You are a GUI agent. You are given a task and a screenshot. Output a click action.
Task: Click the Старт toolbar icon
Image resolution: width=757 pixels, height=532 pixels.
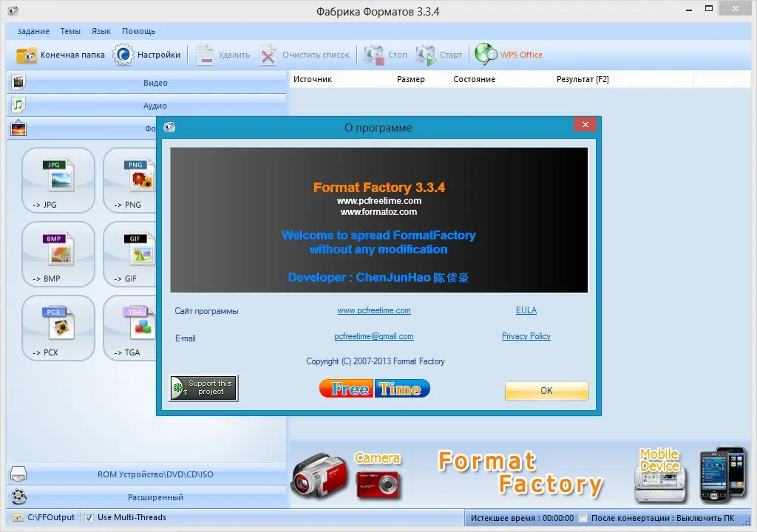click(x=426, y=55)
